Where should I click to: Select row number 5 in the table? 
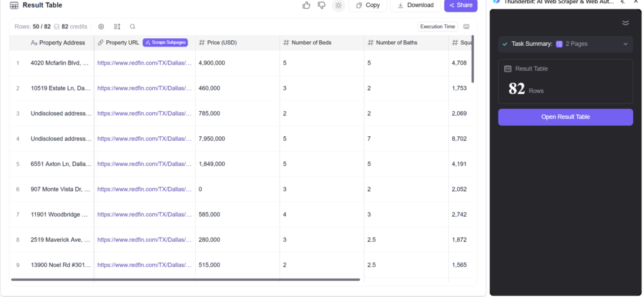18,164
